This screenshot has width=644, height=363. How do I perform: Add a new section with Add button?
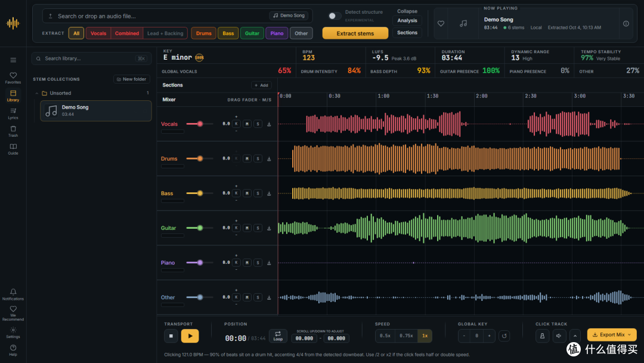pos(261,85)
